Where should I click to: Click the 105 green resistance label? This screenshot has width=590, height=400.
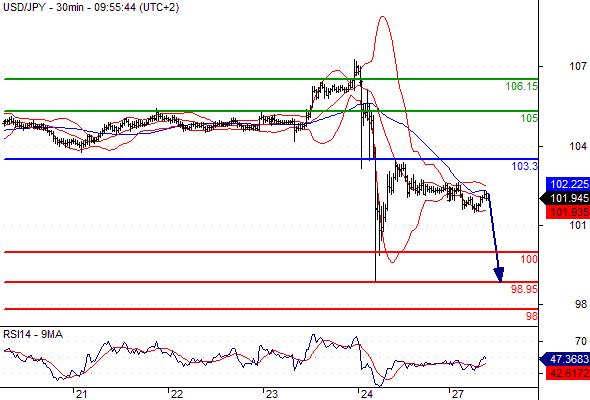[529, 119]
